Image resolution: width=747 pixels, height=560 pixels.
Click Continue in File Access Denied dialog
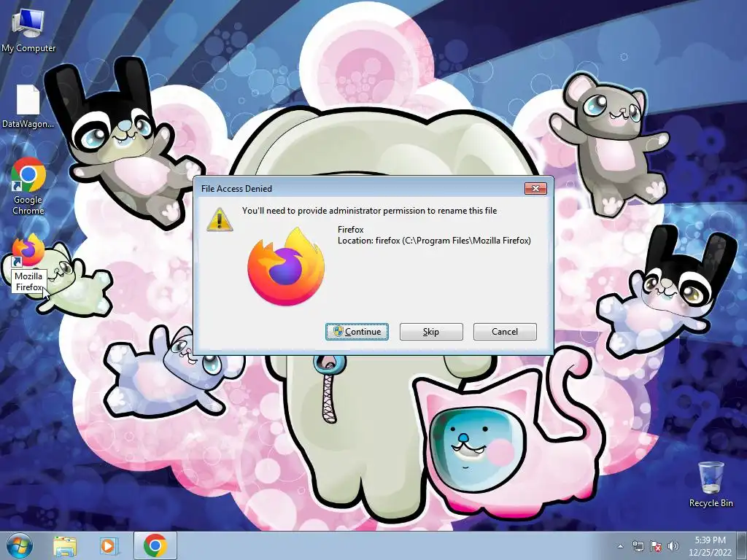tap(357, 332)
